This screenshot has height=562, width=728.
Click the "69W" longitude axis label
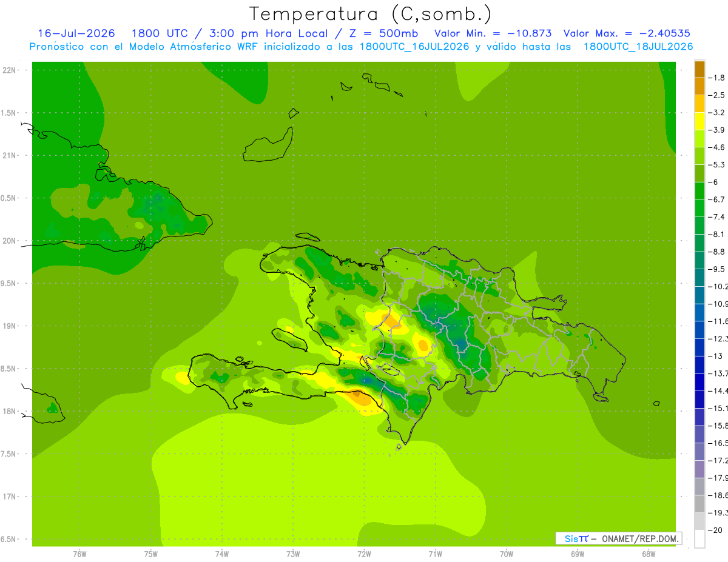click(x=578, y=554)
